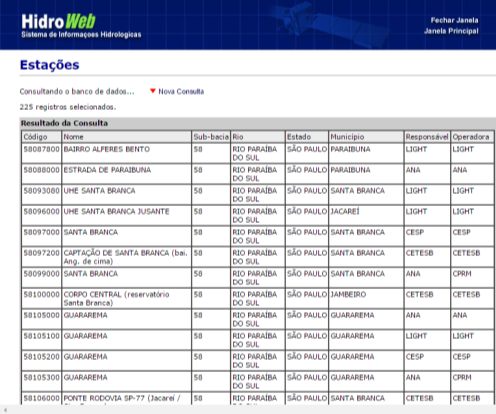Open station code 58087800
Screen dimensions: 496x414
[x=41, y=149]
